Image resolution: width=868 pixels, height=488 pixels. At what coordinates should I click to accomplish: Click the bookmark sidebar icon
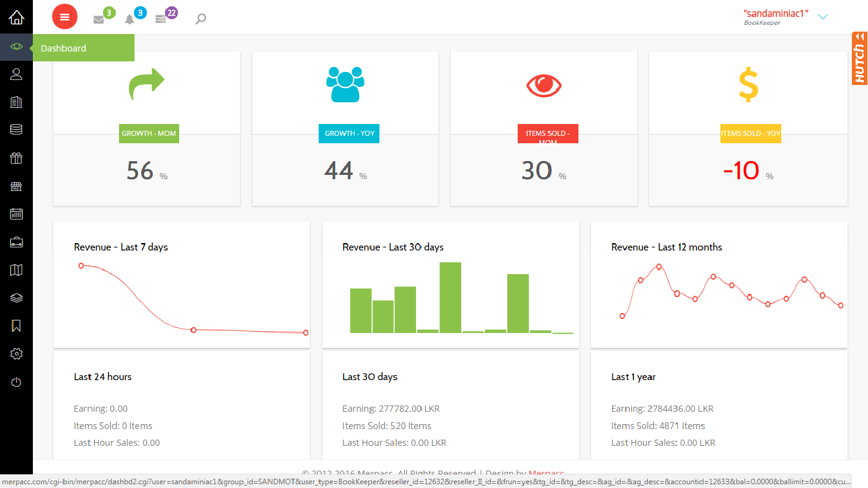(x=16, y=326)
